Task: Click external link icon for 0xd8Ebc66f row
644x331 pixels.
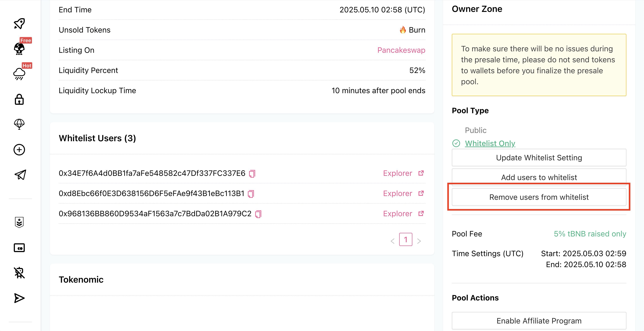Action: 421,193
